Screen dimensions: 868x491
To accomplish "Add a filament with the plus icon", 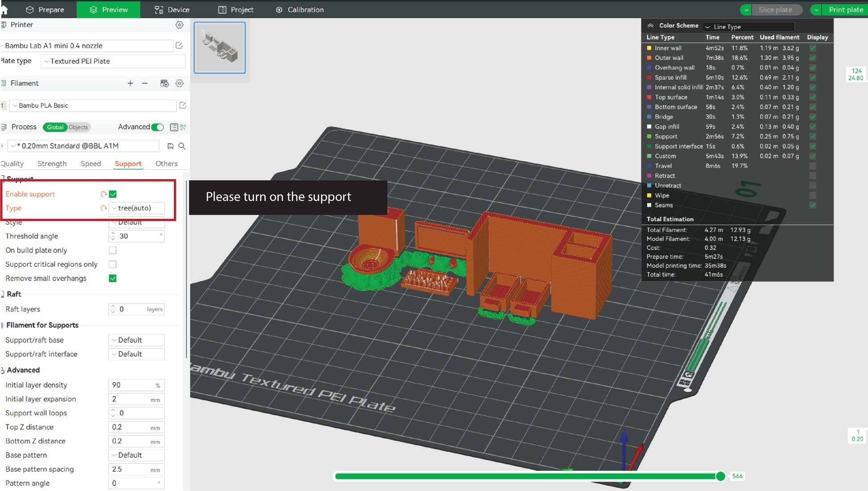I will [x=130, y=83].
